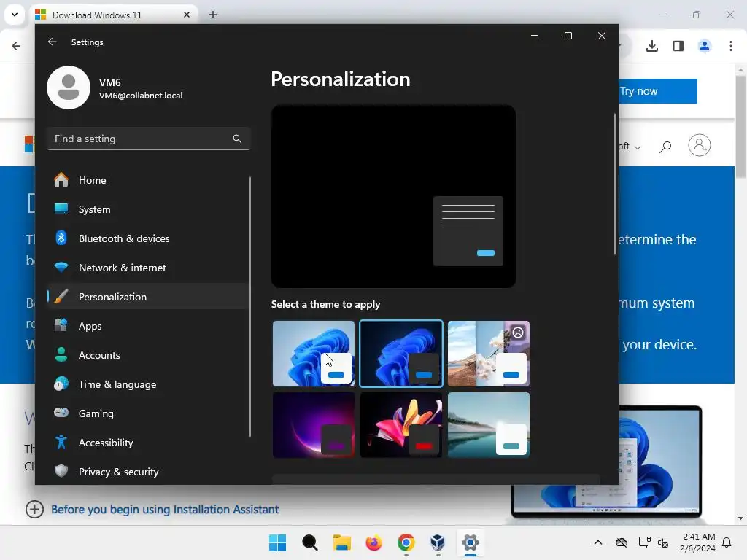Open Chrome downloads icon
The image size is (747, 560).
coord(652,46)
